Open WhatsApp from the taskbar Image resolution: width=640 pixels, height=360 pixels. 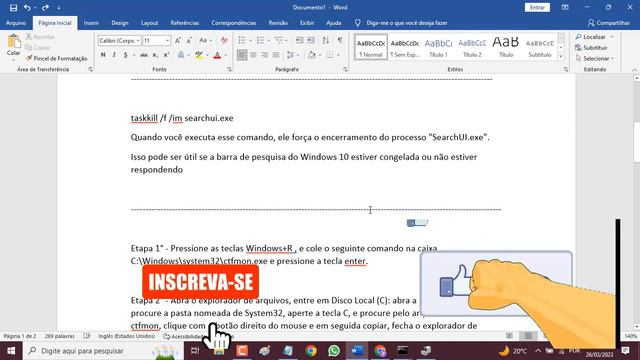pos(334,351)
